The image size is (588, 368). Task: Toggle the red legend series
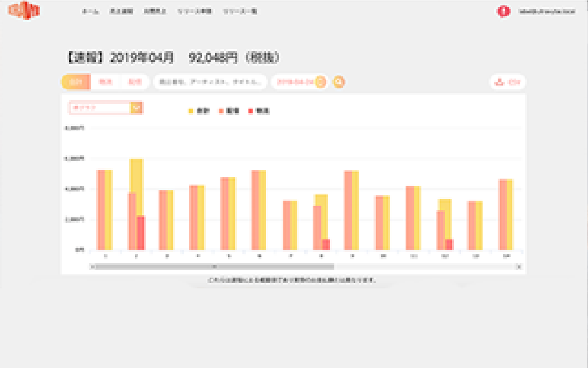(259, 111)
